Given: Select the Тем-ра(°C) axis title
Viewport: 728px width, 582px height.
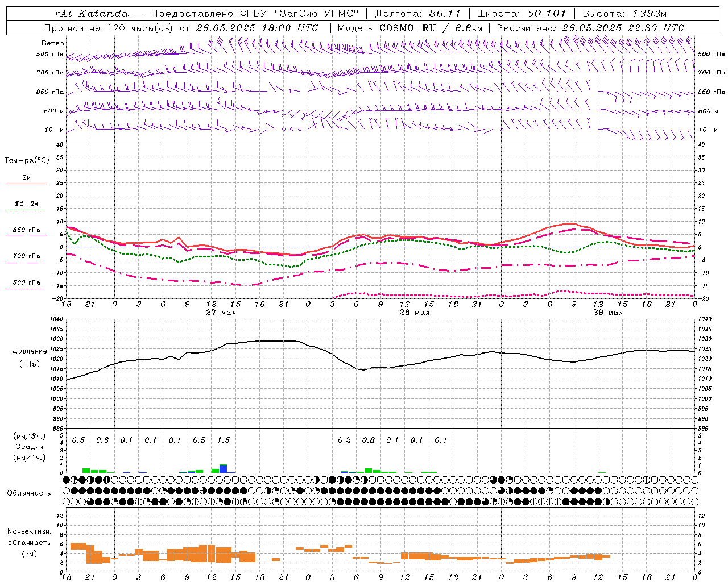Looking at the screenshot, I should (27, 161).
